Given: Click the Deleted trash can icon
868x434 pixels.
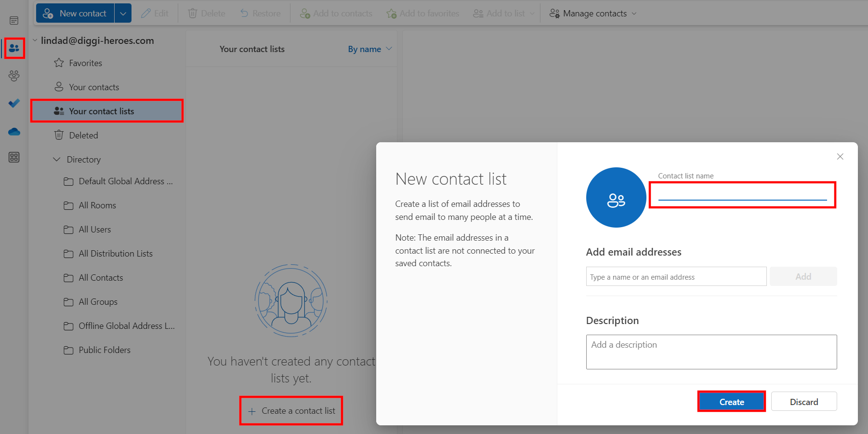Looking at the screenshot, I should (59, 135).
